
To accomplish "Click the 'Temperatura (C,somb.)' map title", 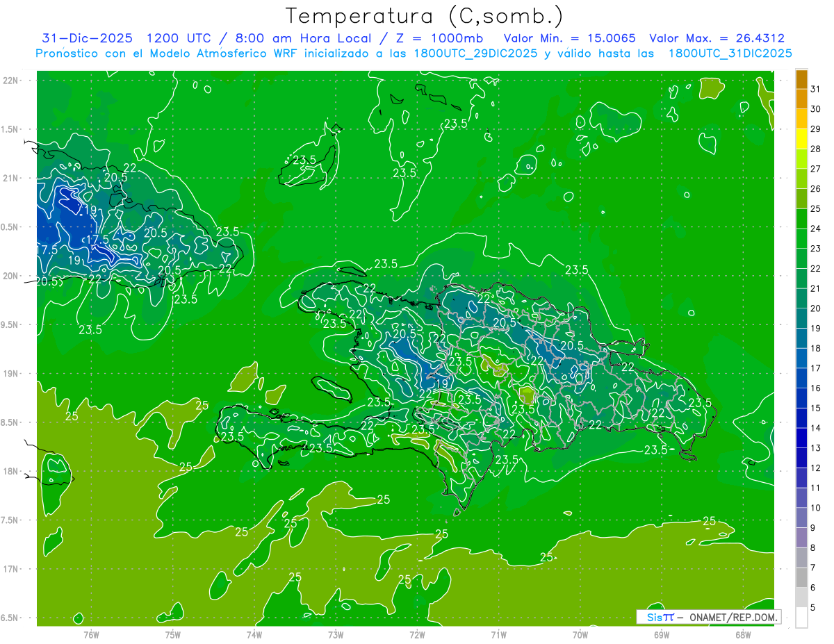I will point(425,16).
